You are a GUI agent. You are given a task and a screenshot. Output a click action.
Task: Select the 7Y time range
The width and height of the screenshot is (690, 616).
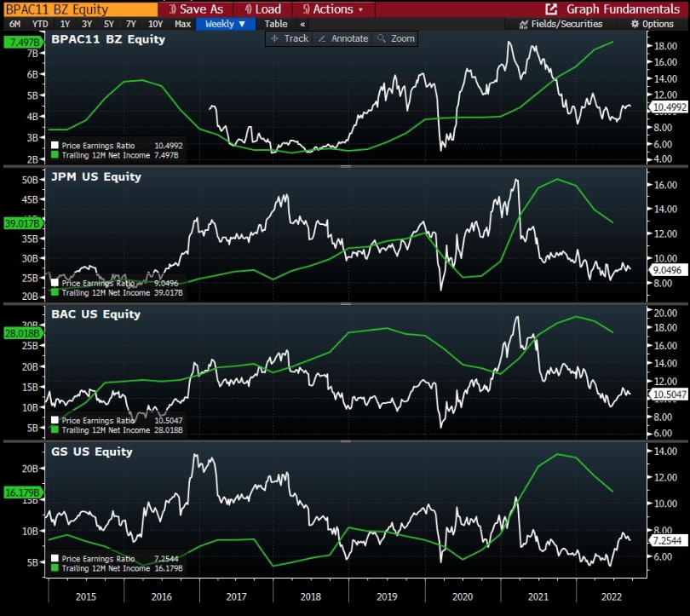tap(130, 24)
